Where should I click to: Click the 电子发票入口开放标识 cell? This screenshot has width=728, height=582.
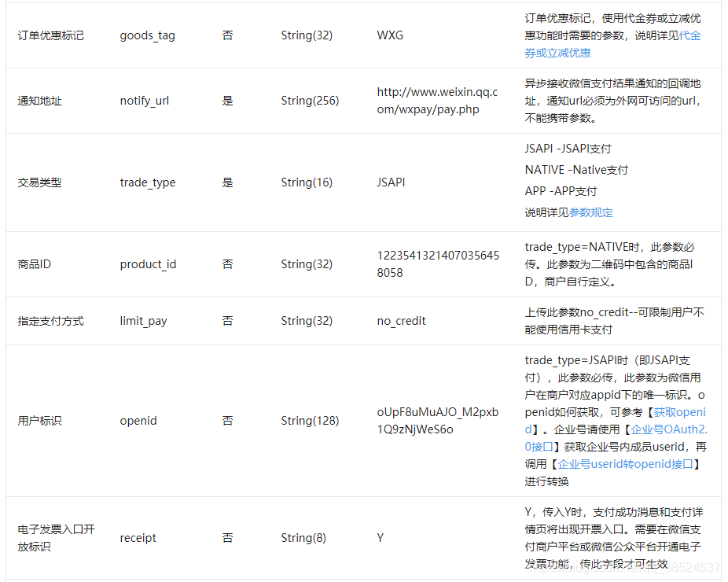pyautogui.click(x=56, y=538)
